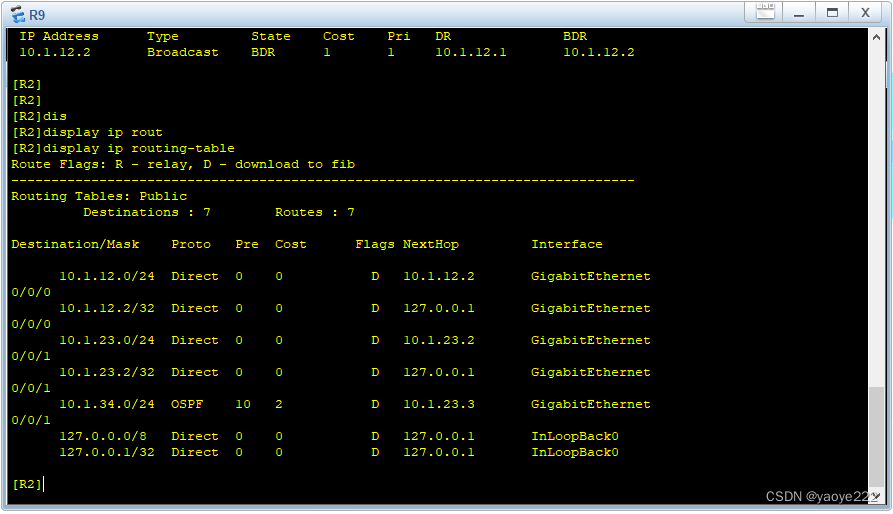Click the [R2] prompt input line at bottom
Image resolution: width=893 pixels, height=514 pixels.
coord(28,484)
